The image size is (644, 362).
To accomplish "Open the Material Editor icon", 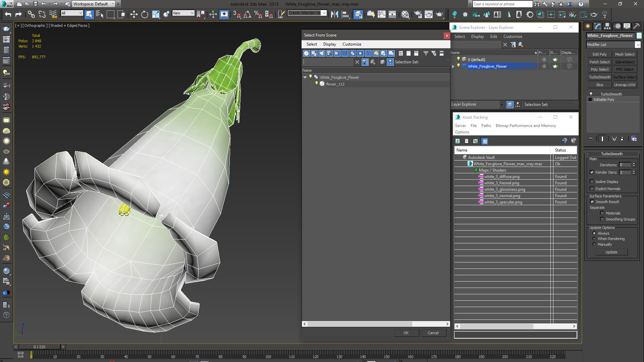I will click(x=405, y=14).
